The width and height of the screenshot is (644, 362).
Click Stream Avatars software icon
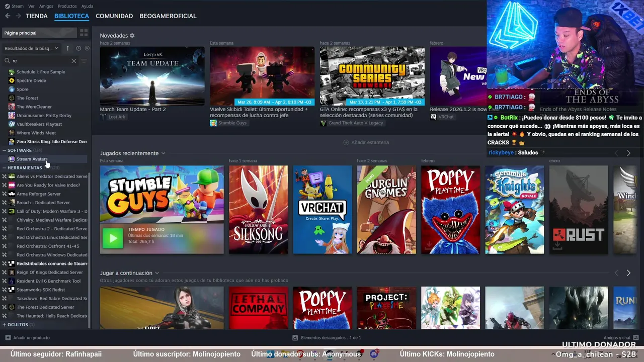[12, 159]
